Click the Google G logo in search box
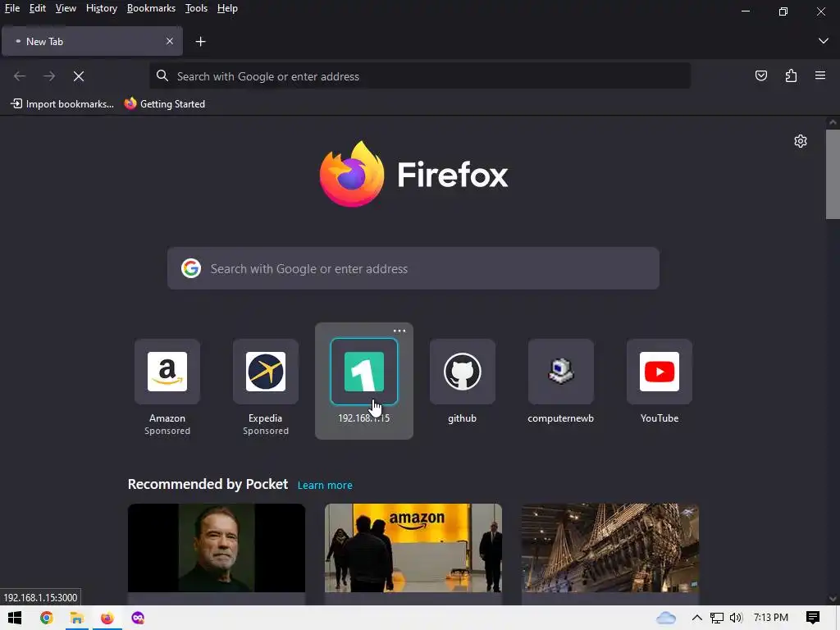The image size is (840, 630). (191, 268)
